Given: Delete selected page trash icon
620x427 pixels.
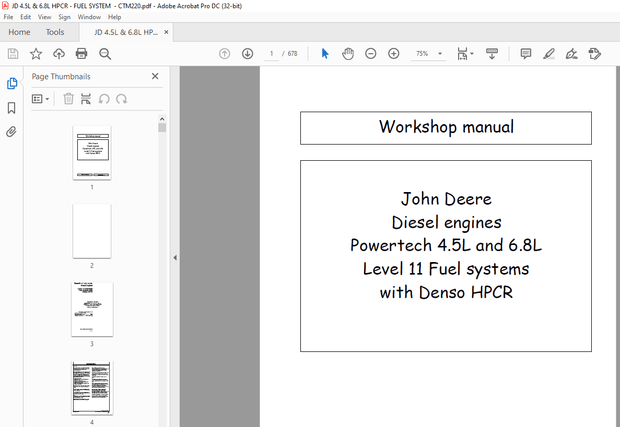Looking at the screenshot, I should [68, 99].
